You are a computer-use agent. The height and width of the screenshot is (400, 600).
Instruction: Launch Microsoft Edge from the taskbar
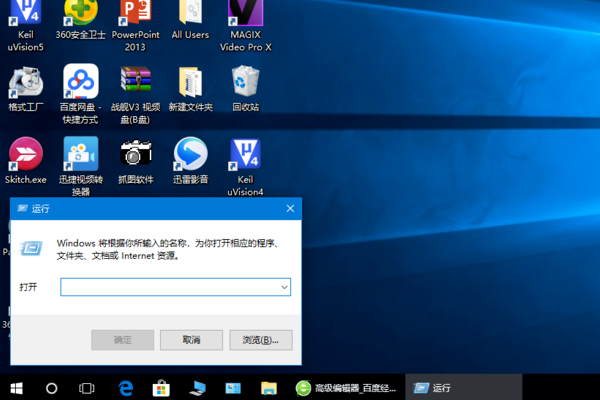[x=127, y=387]
